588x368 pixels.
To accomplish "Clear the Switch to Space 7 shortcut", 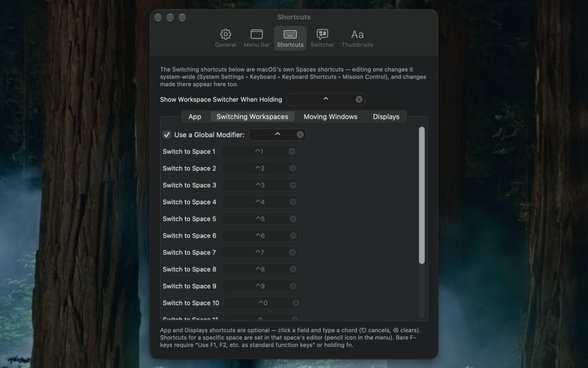I will point(293,253).
